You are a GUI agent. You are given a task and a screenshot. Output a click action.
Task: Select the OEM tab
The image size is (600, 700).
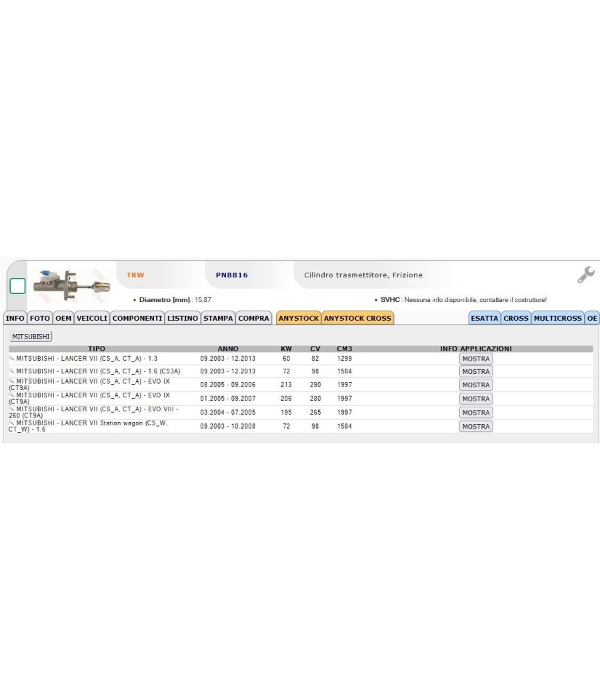[x=63, y=318]
